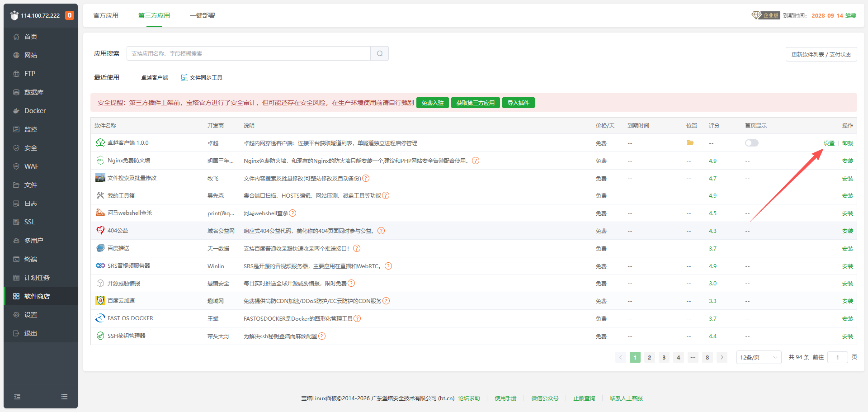Click the search magnifier icon button

pos(380,53)
